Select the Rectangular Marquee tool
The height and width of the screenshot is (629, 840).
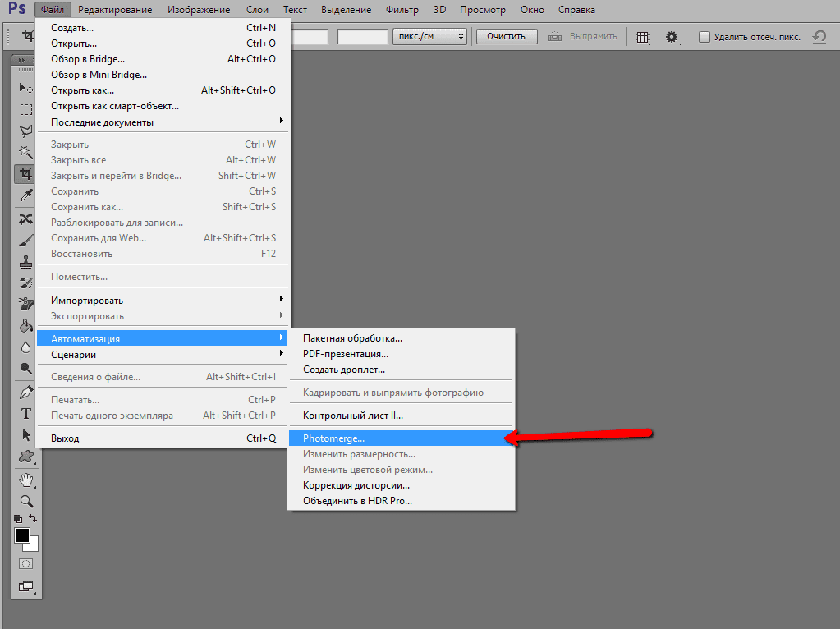click(25, 110)
